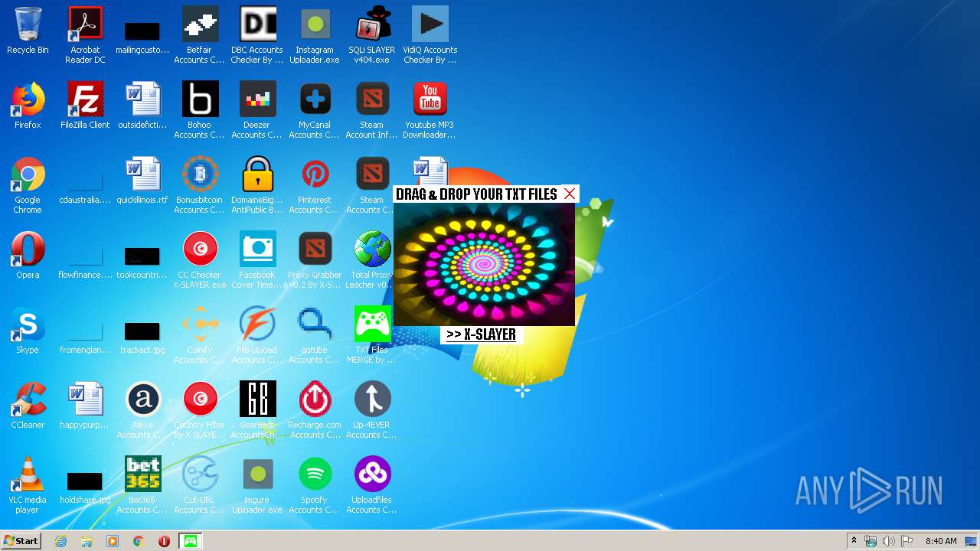
Task: Select File Upload Accounts Checker icon
Action: point(257,325)
